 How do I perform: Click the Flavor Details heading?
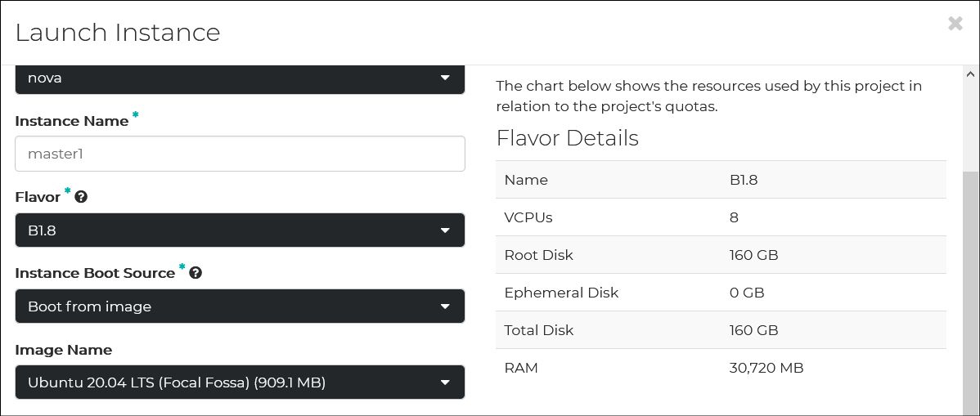click(568, 138)
